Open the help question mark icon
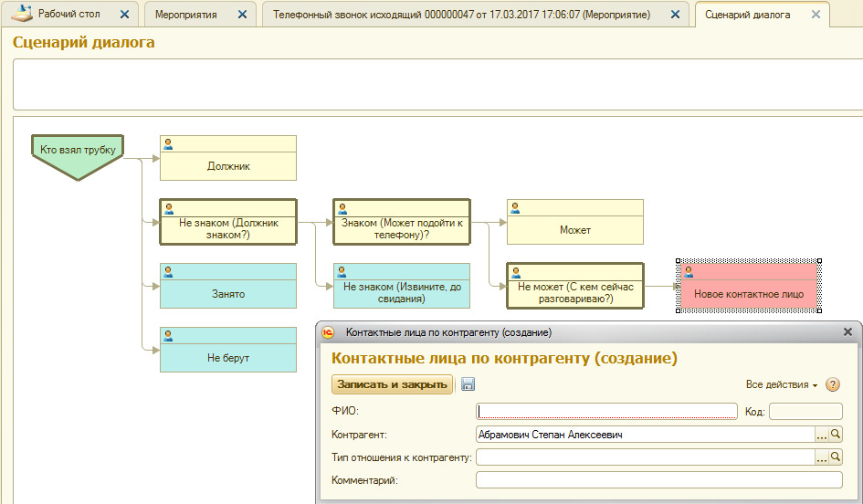 (833, 384)
